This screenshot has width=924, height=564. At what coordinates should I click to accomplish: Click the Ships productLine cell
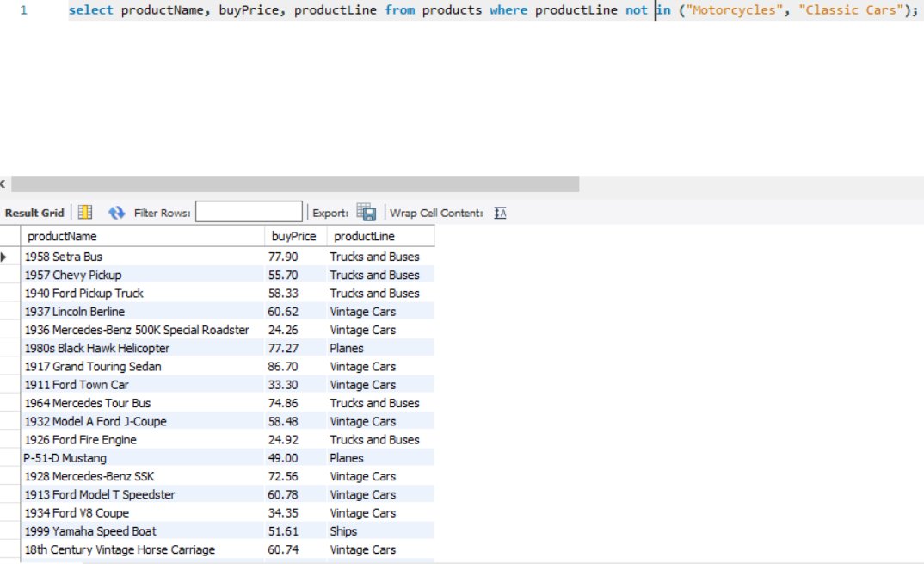[380, 531]
